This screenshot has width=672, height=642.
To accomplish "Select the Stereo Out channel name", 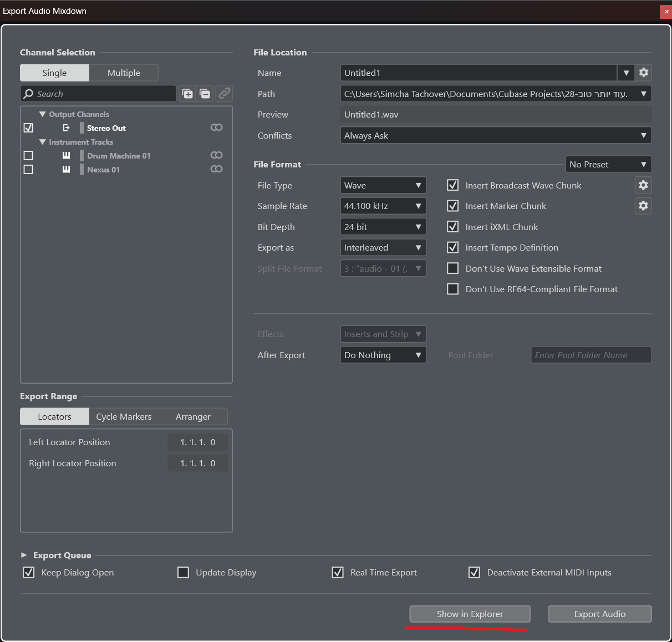I will click(106, 128).
